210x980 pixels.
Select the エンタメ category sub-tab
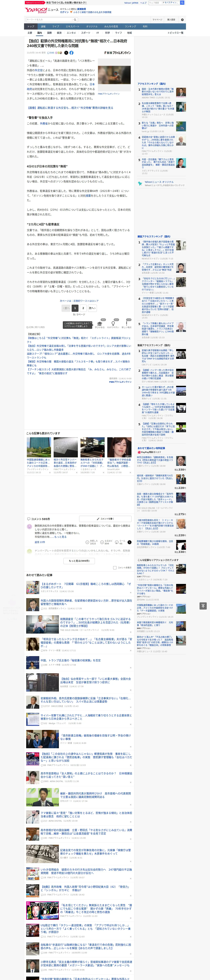71,33
